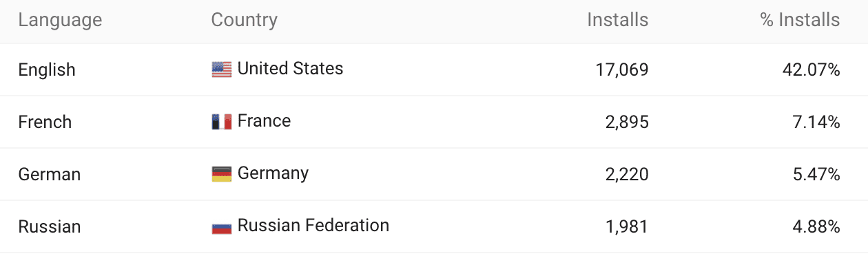Image resolution: width=868 pixels, height=256 pixels.
Task: Select the Russian language cell
Action: coord(50,227)
